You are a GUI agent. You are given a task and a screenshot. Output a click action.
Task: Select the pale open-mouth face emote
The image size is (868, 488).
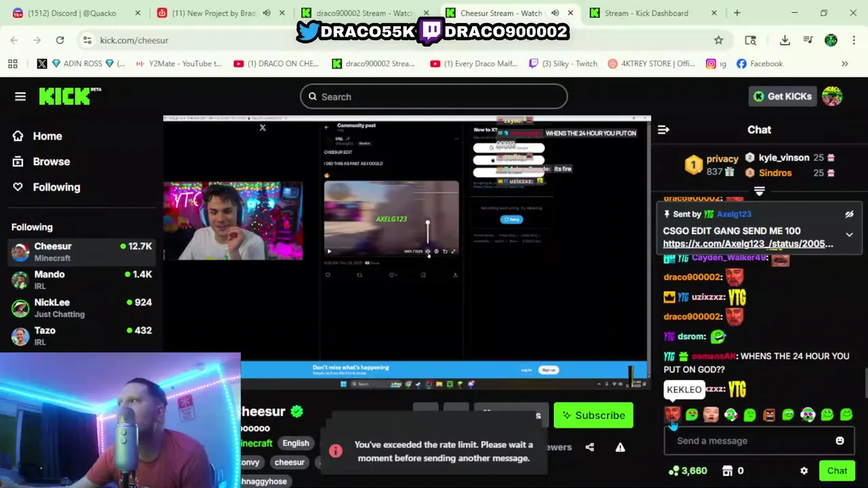711,414
